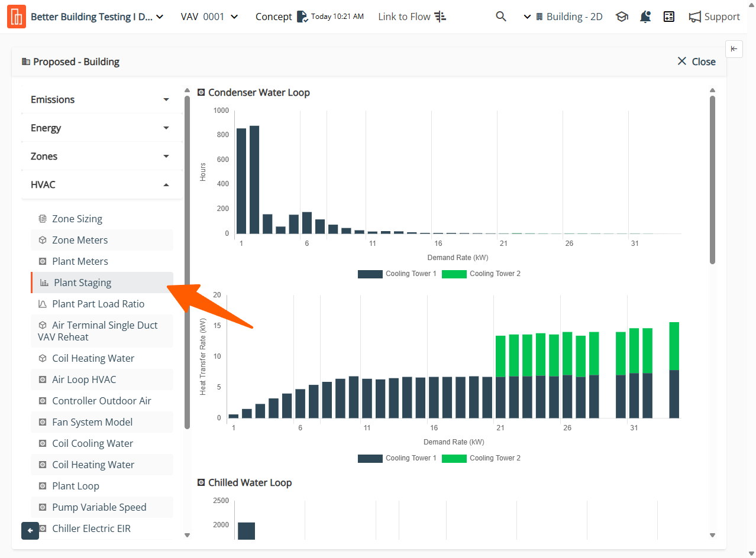The height and width of the screenshot is (558, 756).
Task: Click the back arrow button at bottom left
Action: pyautogui.click(x=30, y=530)
